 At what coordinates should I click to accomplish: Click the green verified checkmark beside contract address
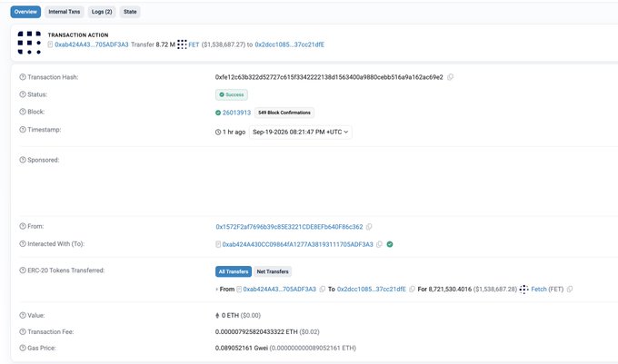390,244
